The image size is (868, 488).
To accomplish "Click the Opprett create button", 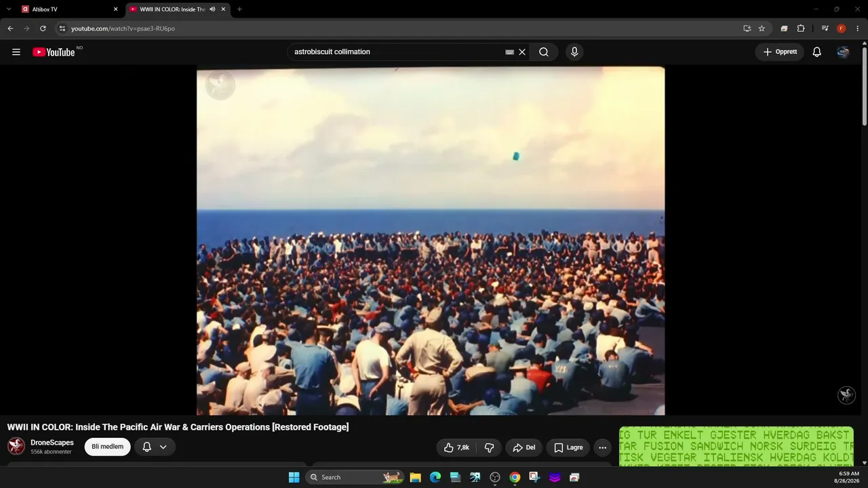I will pyautogui.click(x=780, y=52).
